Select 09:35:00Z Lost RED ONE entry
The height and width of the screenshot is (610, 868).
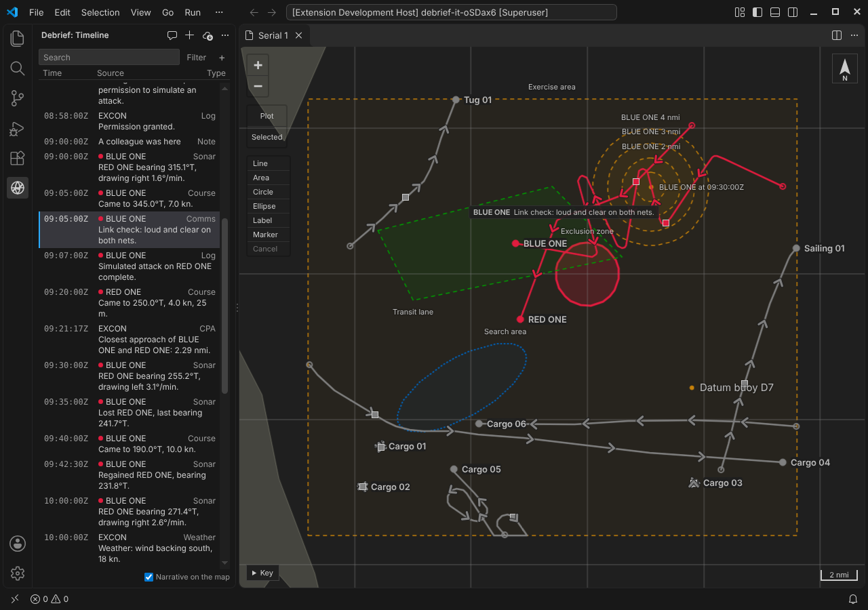130,413
